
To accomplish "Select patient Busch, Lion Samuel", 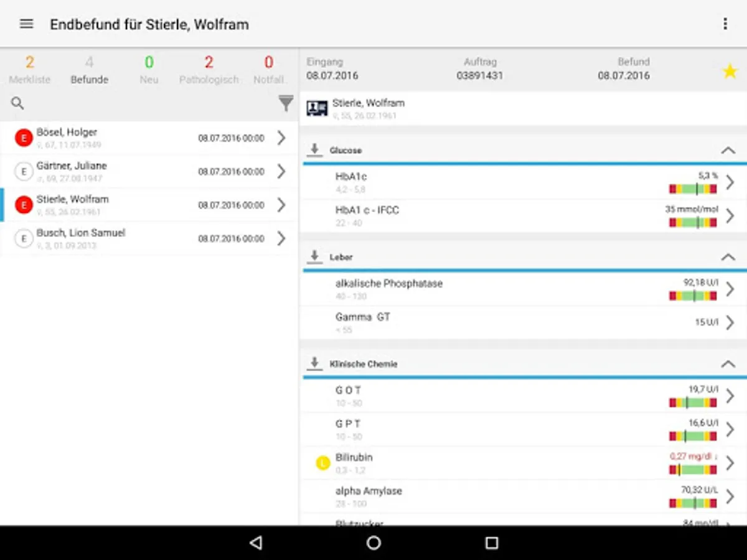I will click(x=149, y=239).
